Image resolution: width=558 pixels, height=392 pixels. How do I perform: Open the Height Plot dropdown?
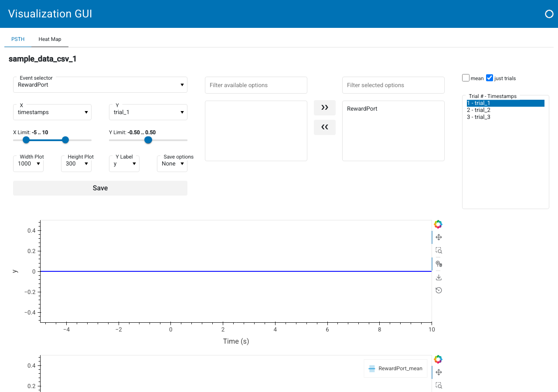coord(76,164)
